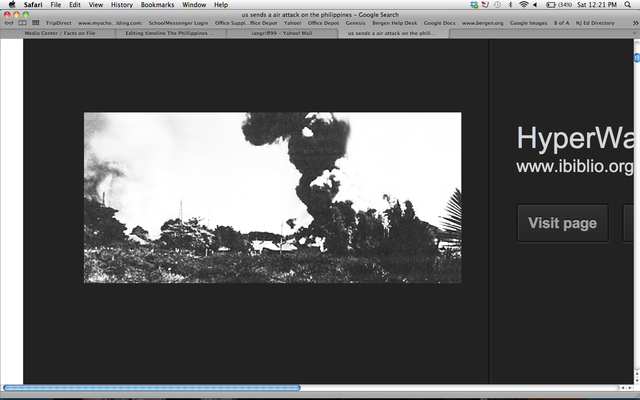
Task: Open the Bluetooth status menu
Action: click(x=510, y=5)
